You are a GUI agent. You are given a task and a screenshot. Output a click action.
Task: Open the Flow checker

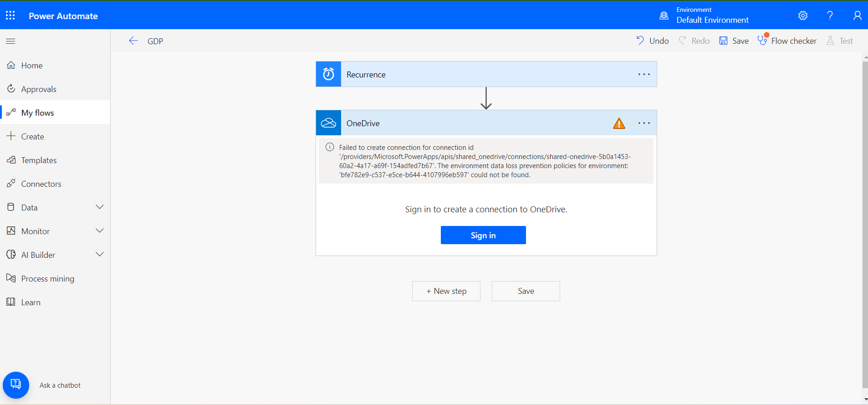tap(787, 41)
